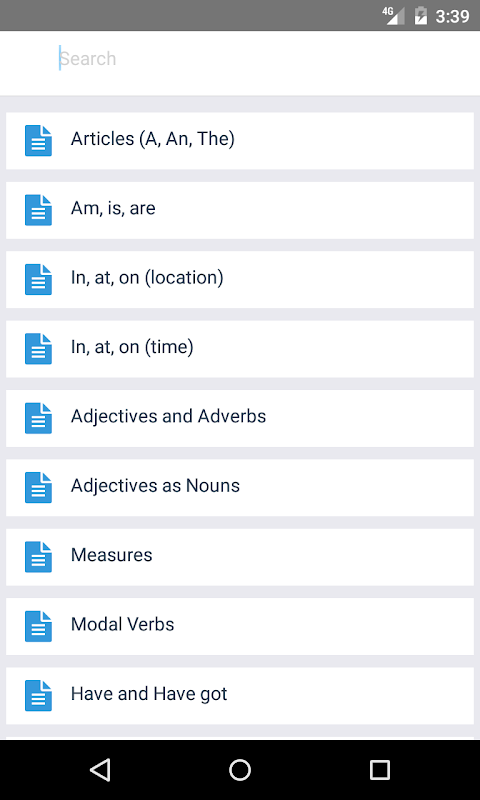Tap the document icon beside Articles (A, An, The)
Screen dimensions: 480x800
[x=38, y=140]
